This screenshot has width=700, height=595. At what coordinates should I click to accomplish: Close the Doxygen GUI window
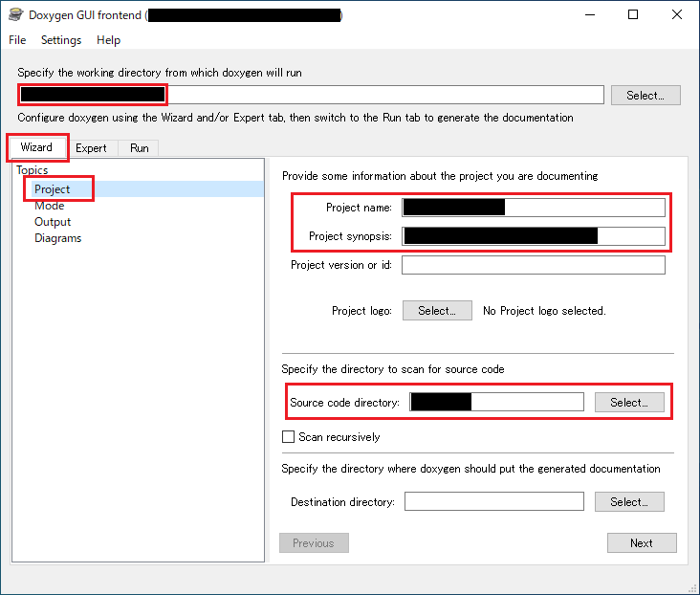coord(677,14)
